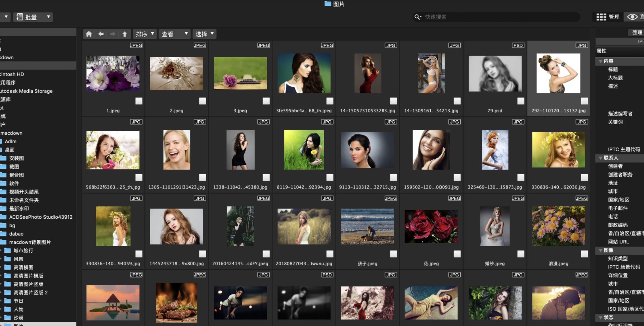This screenshot has height=326, width=644.
Task: Click the 图片 folder icon in title
Action: 328,4
